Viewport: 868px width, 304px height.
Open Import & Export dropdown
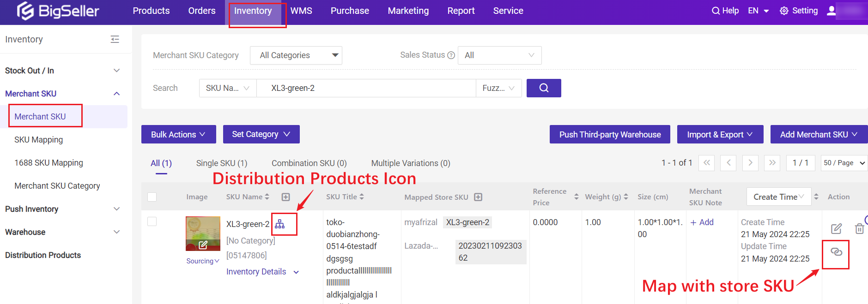[x=720, y=134]
